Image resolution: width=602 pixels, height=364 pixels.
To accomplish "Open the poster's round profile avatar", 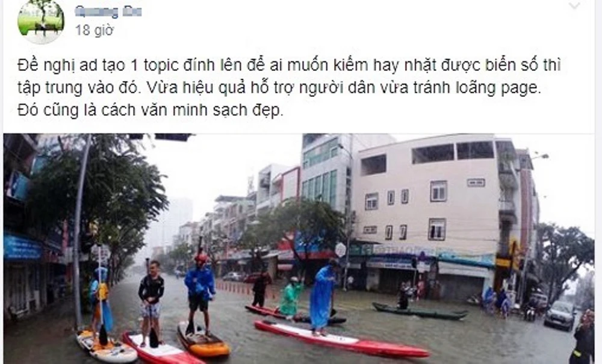I will (x=41, y=20).
